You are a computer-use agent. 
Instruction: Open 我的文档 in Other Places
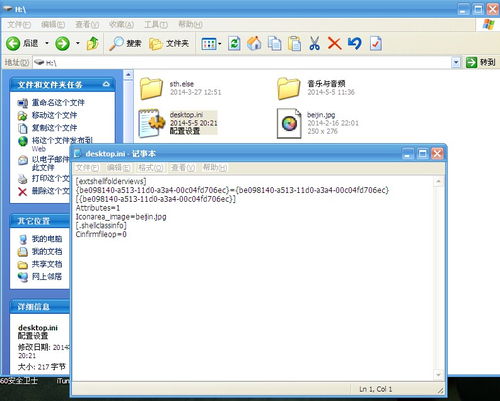point(47,252)
